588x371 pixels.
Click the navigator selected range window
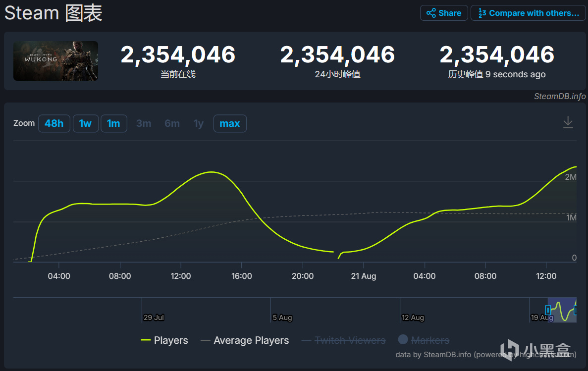click(x=562, y=310)
